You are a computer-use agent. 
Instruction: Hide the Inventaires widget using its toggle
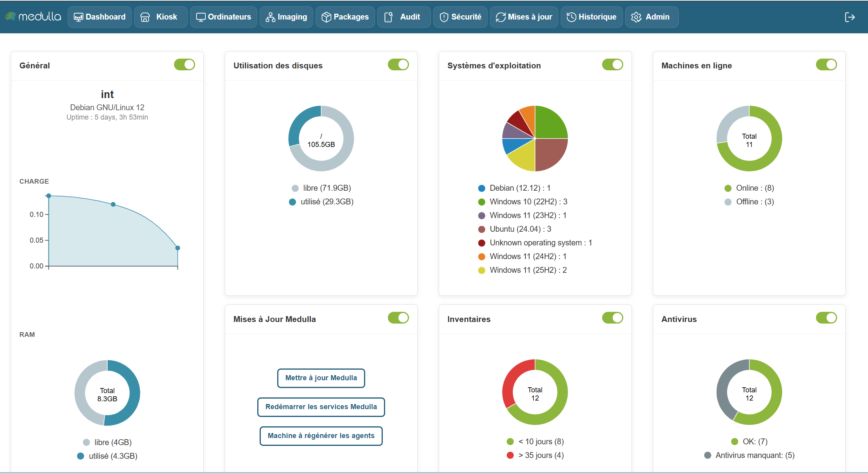(x=612, y=318)
